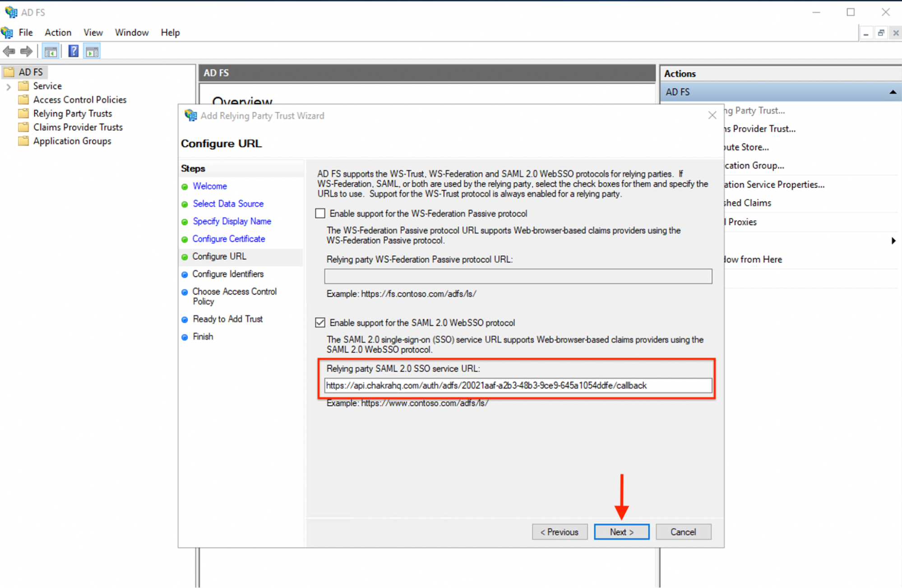Open Help using the question mark icon
This screenshot has height=588, width=902.
tap(73, 51)
